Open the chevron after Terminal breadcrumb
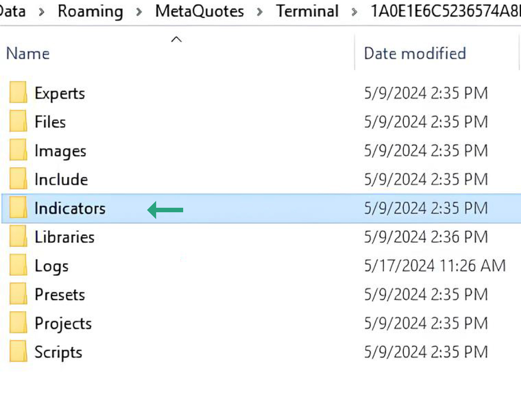Screen dimensions: 521x420 point(354,12)
